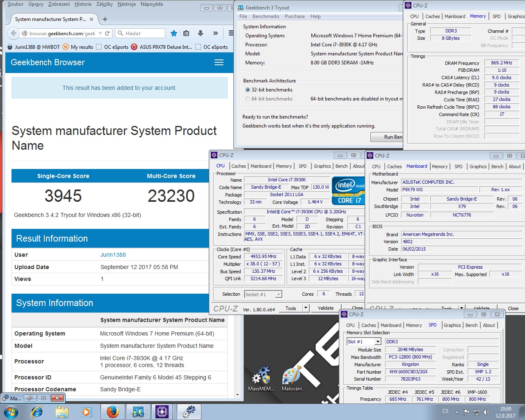The image size is (525, 420).
Task: Open the Nástroje menu in Firefox
Action: click(127, 4)
